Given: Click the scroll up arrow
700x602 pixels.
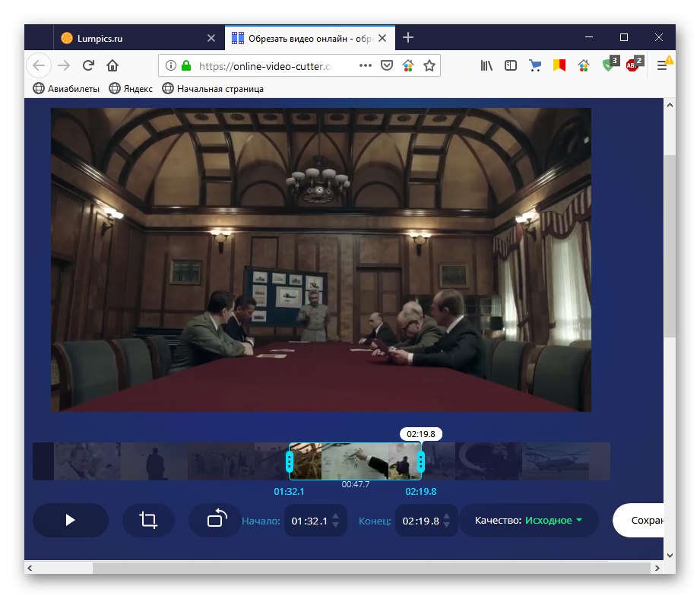Looking at the screenshot, I should (670, 105).
